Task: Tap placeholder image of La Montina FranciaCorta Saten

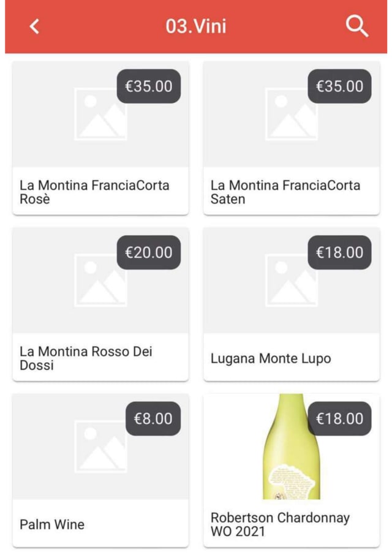Action: click(x=292, y=114)
